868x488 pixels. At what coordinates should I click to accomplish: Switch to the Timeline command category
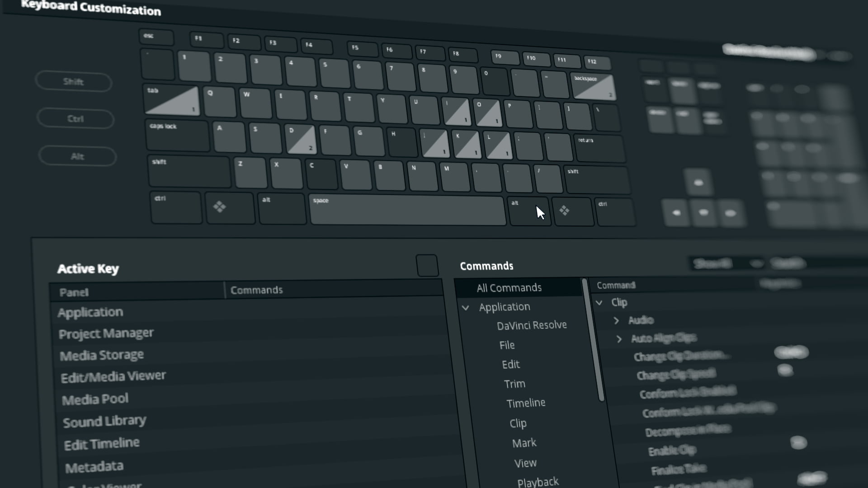[x=526, y=403]
